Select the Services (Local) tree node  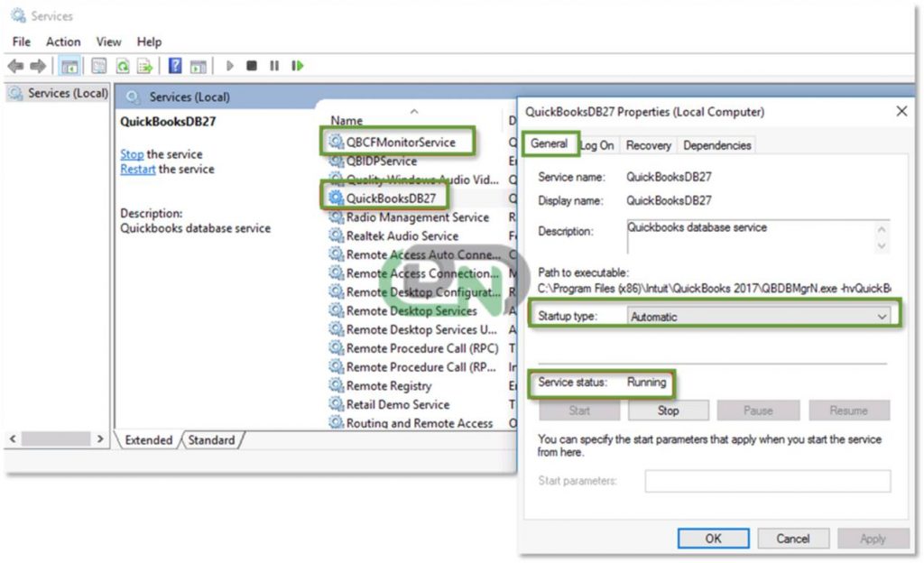click(x=59, y=93)
